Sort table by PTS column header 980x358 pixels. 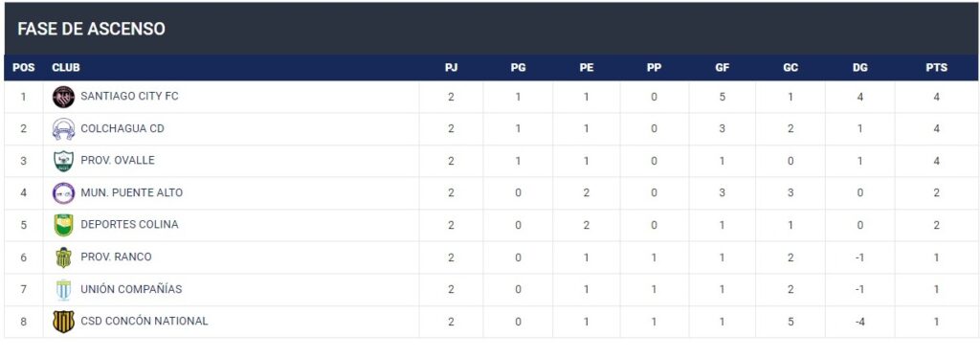coord(936,68)
